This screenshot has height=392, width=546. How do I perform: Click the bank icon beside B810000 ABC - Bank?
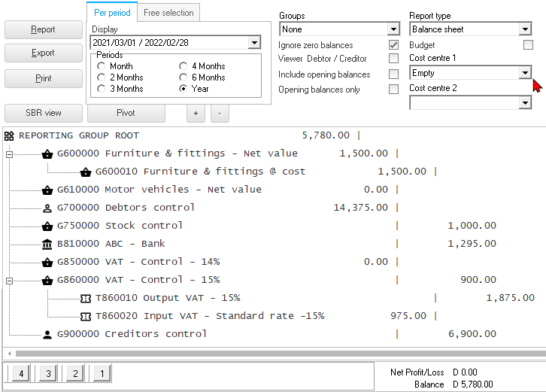pyautogui.click(x=47, y=244)
